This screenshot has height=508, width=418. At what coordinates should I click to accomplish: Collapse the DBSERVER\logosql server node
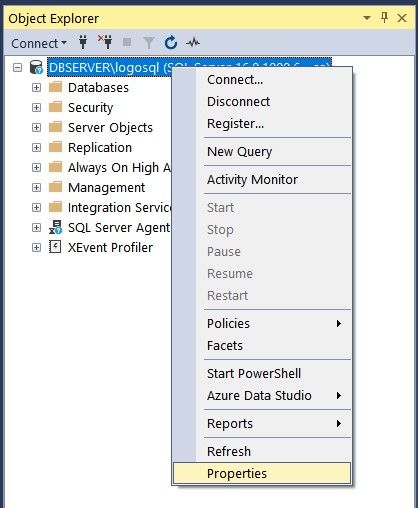(17, 68)
